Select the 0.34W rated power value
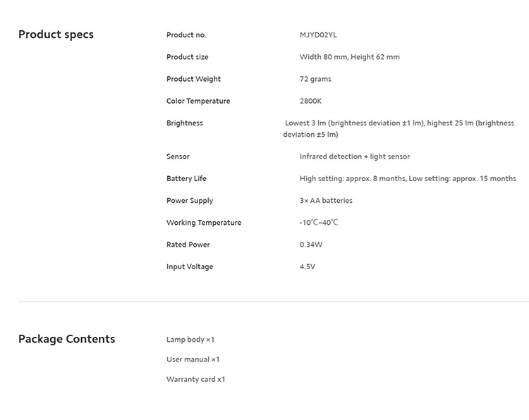 tap(311, 245)
